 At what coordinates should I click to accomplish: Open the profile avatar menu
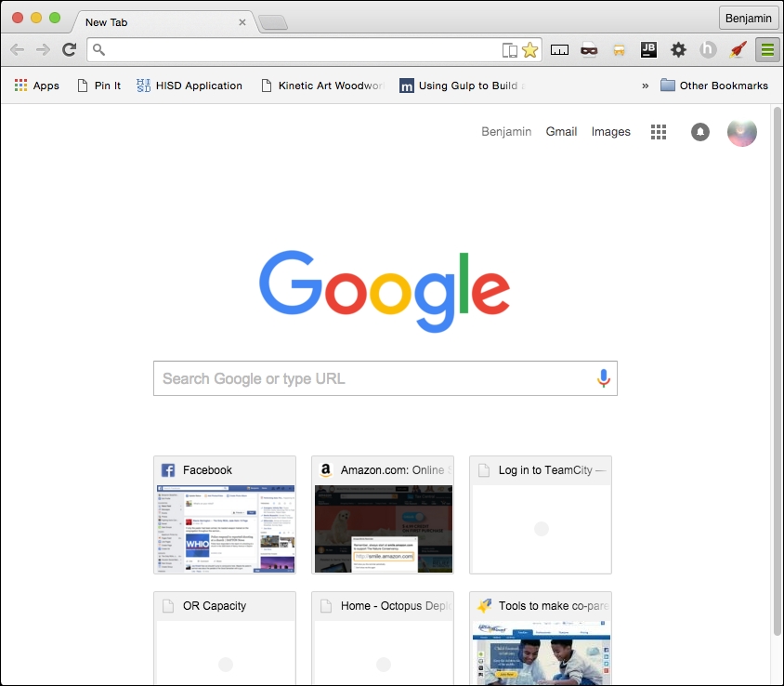(741, 132)
